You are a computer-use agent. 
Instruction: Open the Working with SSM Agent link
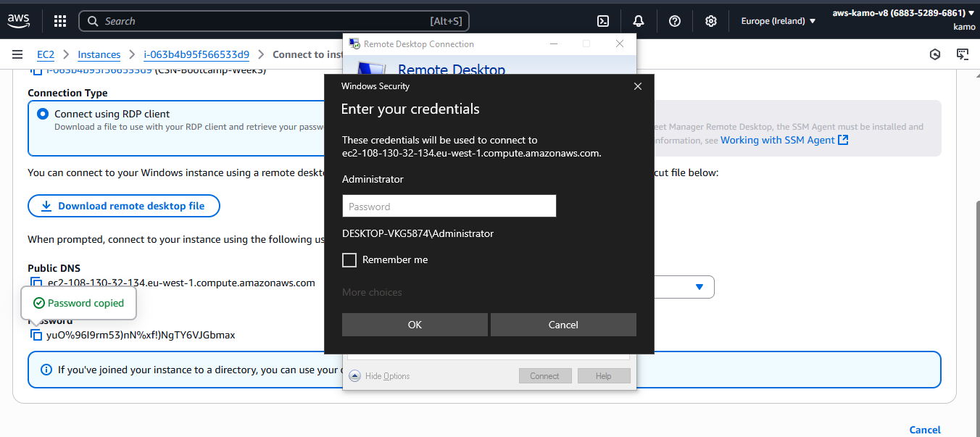point(778,140)
